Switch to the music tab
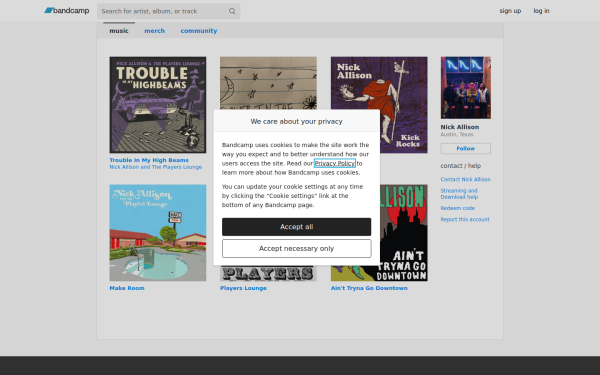The height and width of the screenshot is (375, 600). coord(119,31)
